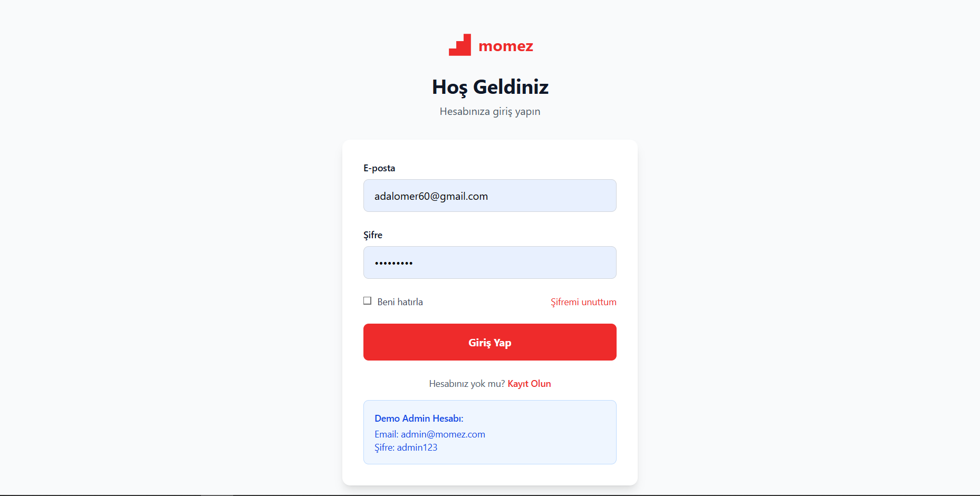Click the admin@momez.com demo email address

[x=443, y=434]
